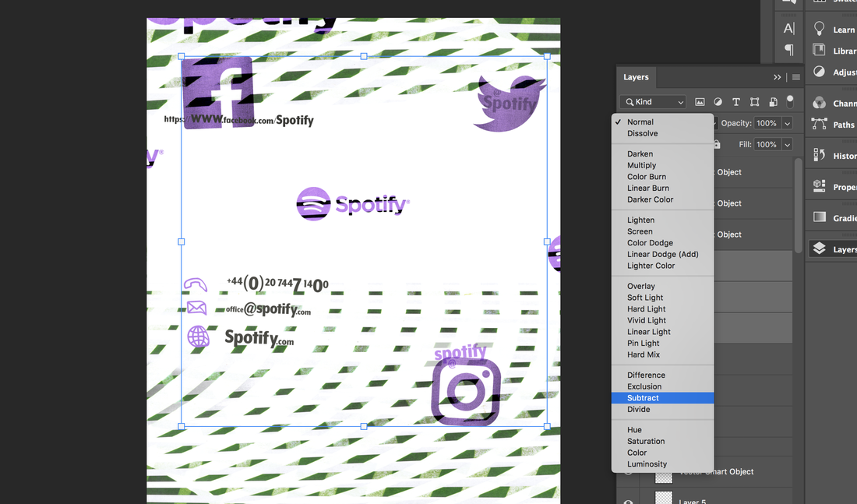This screenshot has width=857, height=504.
Task: Open the Adjustments panel
Action: tap(833, 72)
